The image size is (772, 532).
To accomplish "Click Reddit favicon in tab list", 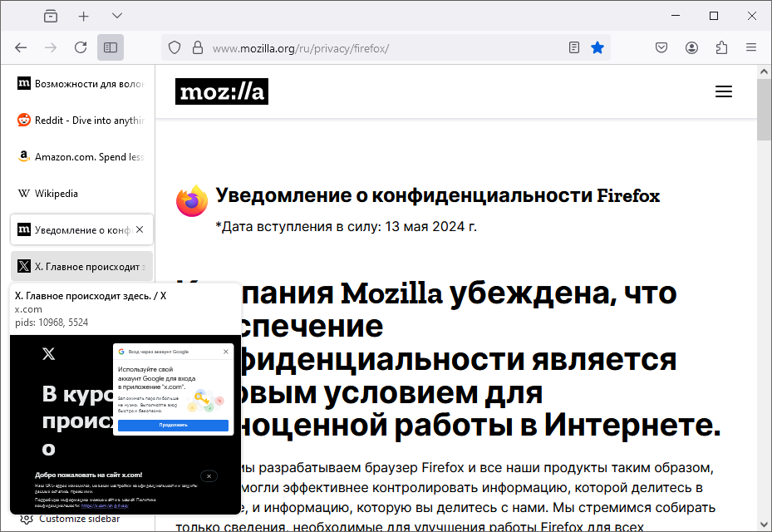I will click(23, 120).
